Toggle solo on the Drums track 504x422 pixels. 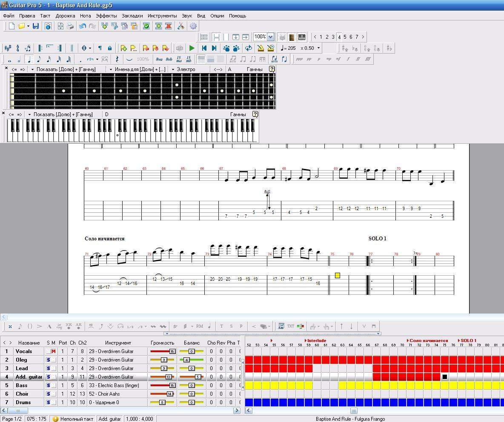point(48,402)
